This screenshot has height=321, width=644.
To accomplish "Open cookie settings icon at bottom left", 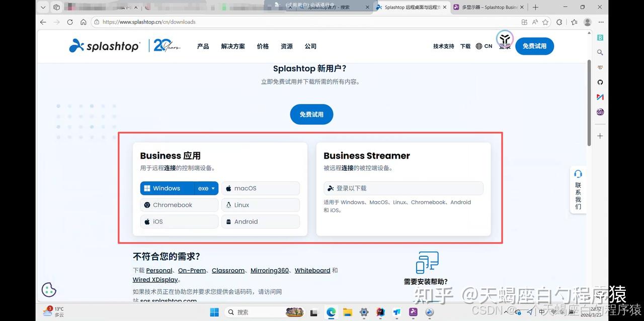I will (49, 290).
